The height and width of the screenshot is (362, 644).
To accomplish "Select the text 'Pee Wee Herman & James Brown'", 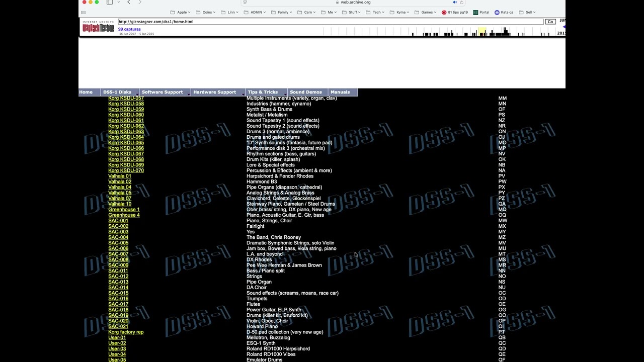I will tap(284, 265).
